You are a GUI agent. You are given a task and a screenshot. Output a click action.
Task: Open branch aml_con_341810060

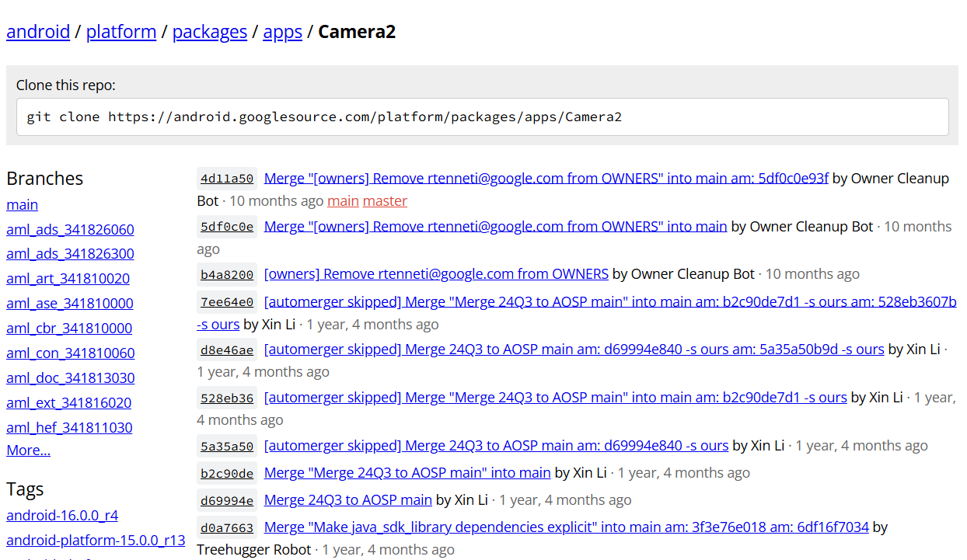(71, 353)
